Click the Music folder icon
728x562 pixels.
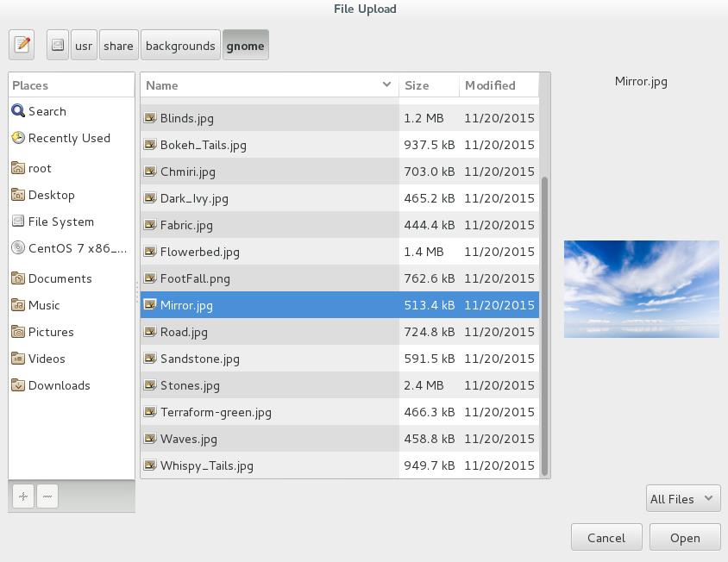coord(17,305)
